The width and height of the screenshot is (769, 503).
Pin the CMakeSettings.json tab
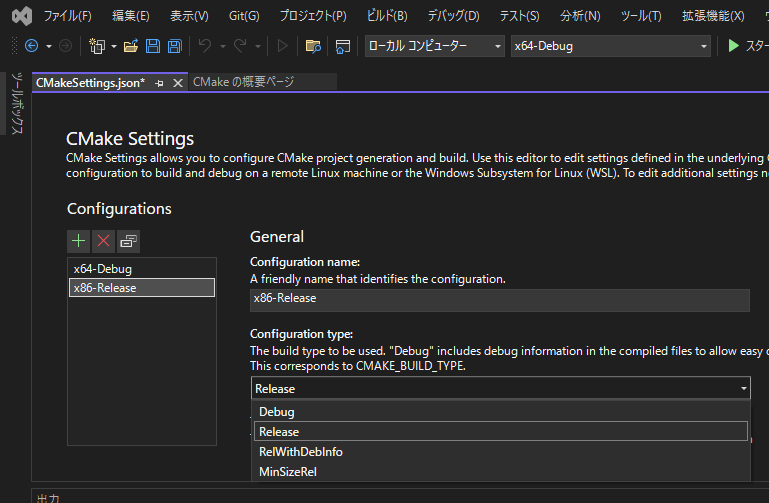click(159, 83)
